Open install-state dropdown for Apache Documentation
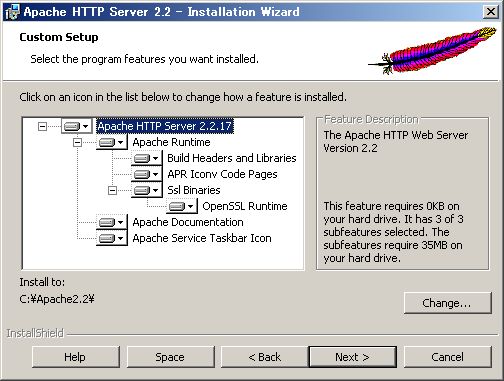The image size is (504, 381). (x=112, y=222)
